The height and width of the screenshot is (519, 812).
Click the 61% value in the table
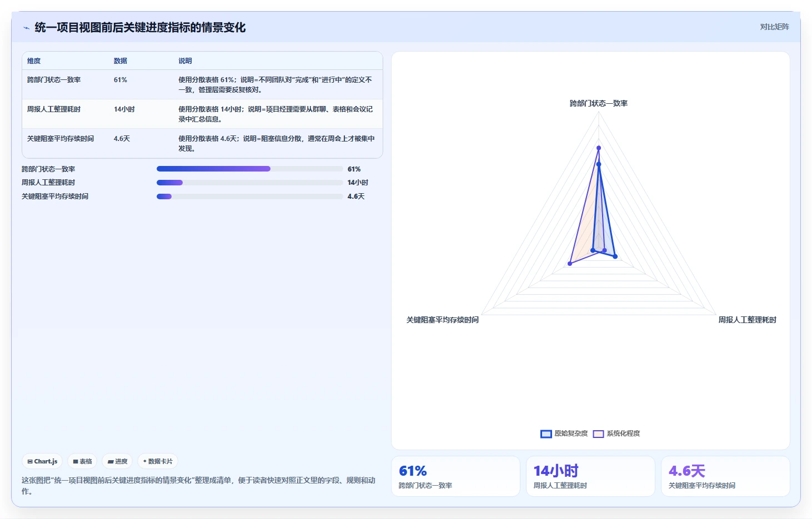coord(121,80)
